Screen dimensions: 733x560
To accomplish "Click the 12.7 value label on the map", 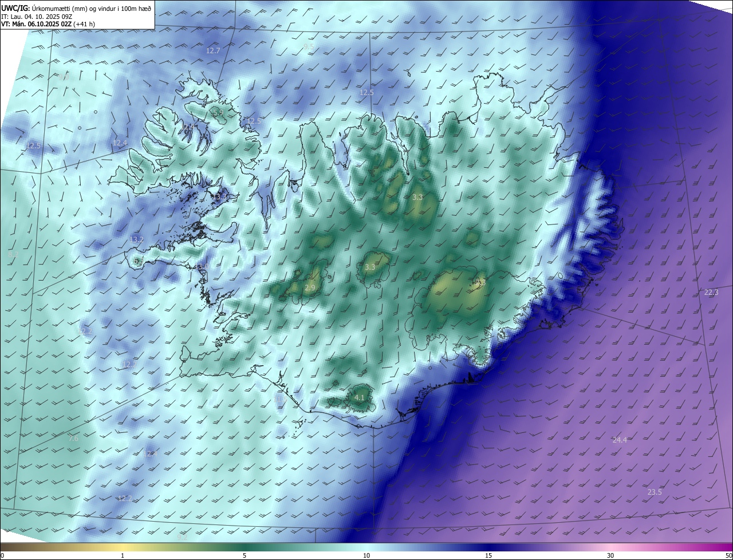I will [213, 51].
